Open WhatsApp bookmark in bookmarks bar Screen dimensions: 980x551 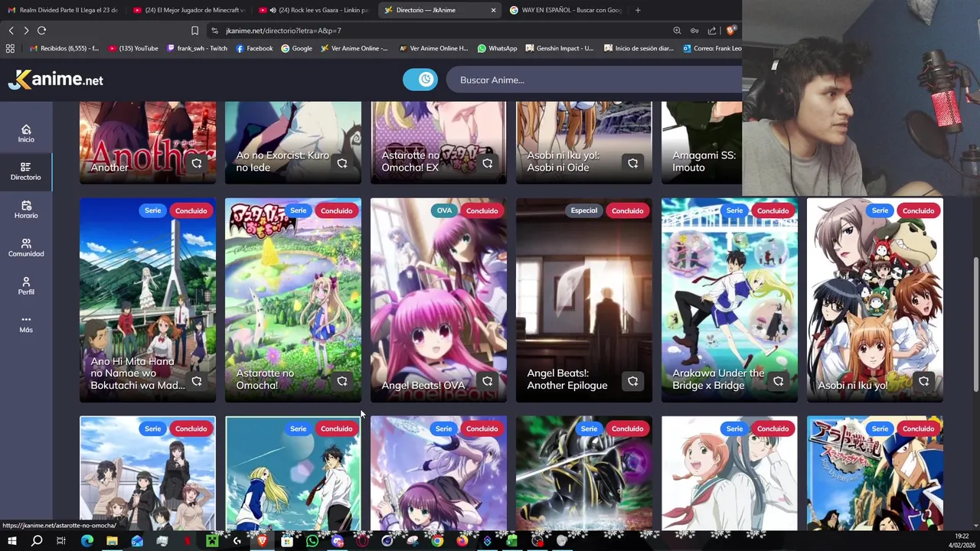497,48
